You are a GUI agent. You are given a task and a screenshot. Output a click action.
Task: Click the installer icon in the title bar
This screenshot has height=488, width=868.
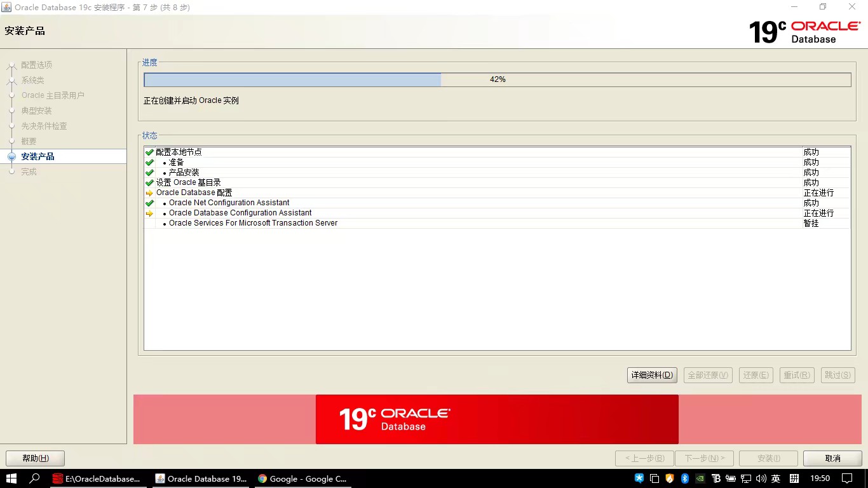[x=6, y=7]
